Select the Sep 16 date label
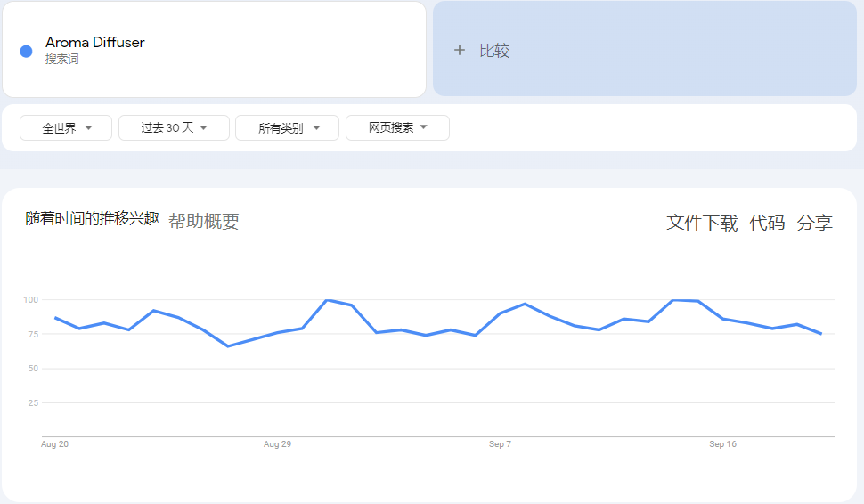 coord(722,443)
